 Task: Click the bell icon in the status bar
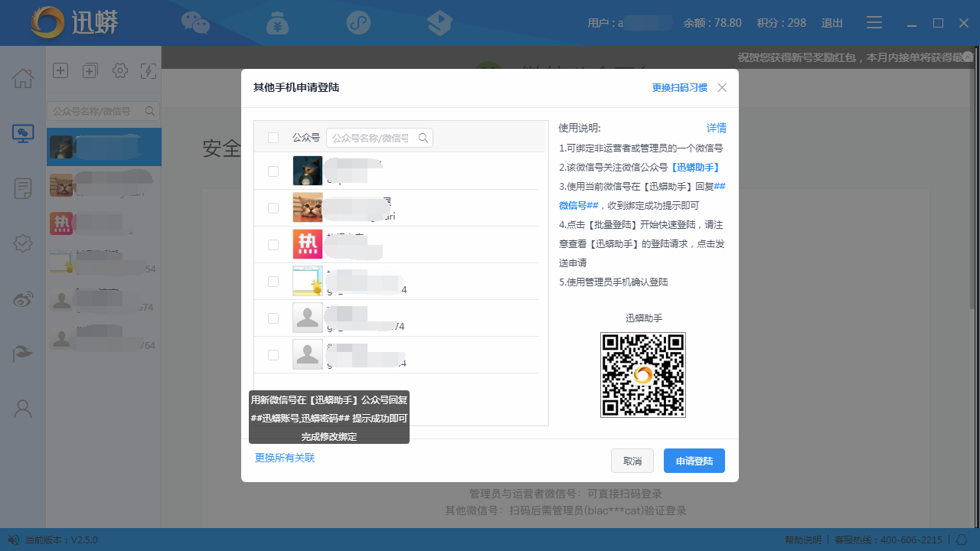click(962, 540)
